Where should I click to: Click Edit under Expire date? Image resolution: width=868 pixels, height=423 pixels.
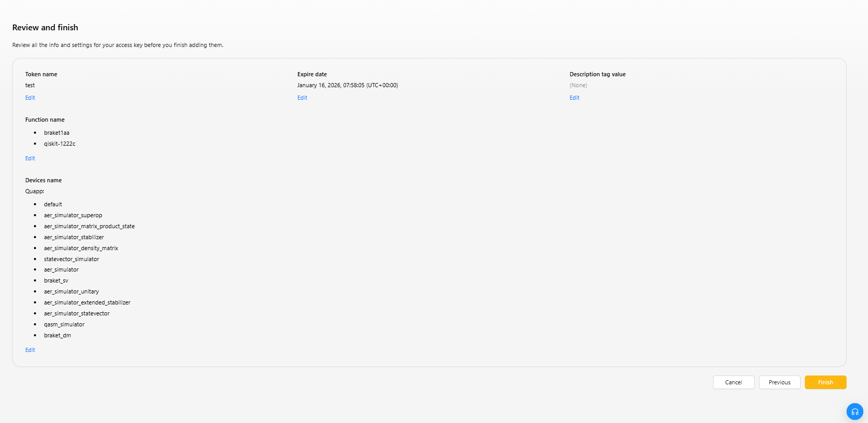pyautogui.click(x=302, y=98)
